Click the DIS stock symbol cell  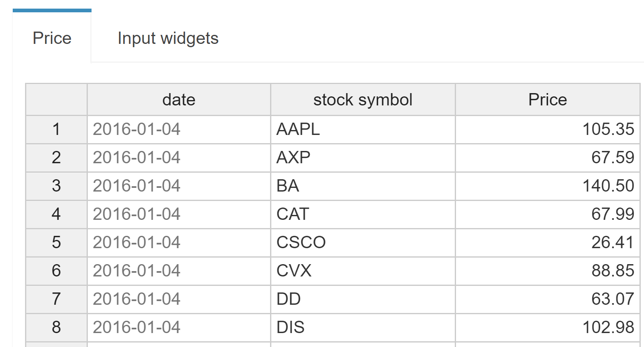click(363, 328)
